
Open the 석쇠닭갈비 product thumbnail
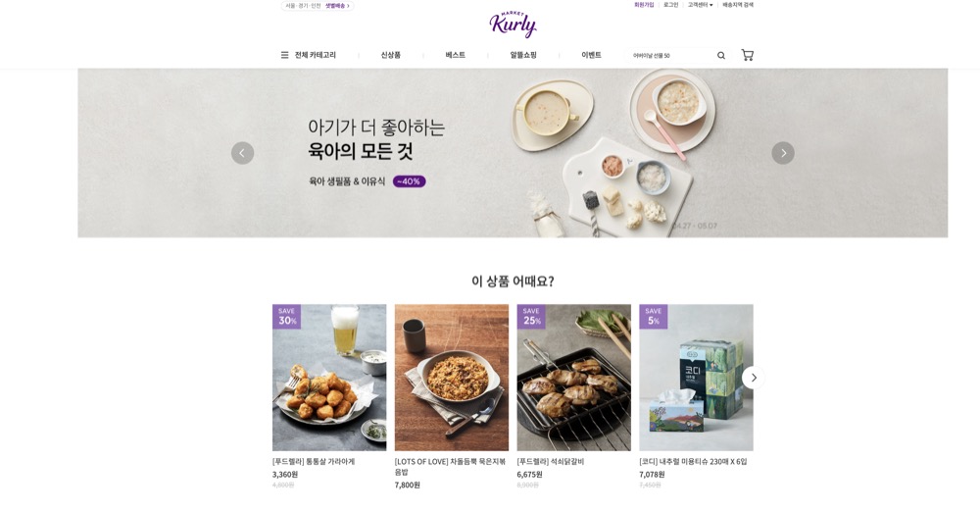tap(573, 378)
